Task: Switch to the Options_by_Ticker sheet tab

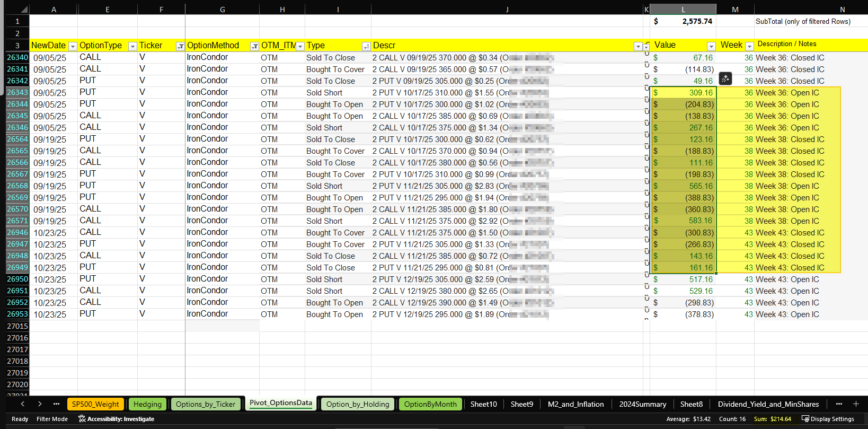Action: (x=205, y=404)
